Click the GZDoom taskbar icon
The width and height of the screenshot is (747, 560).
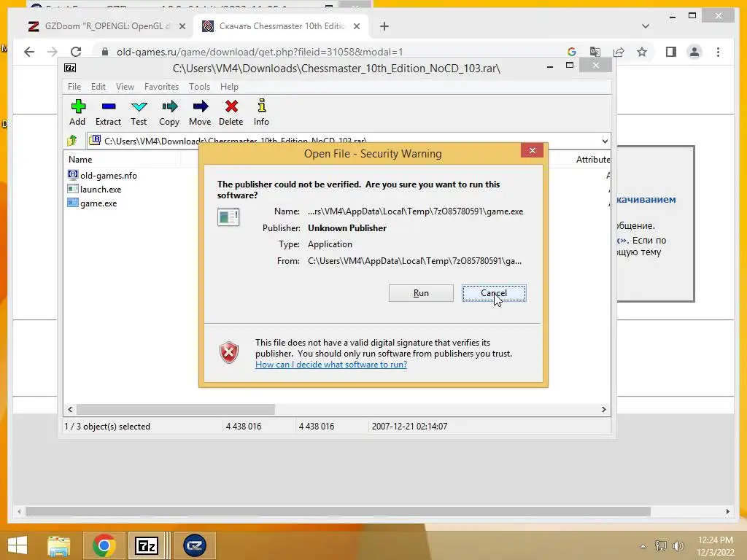(194, 545)
